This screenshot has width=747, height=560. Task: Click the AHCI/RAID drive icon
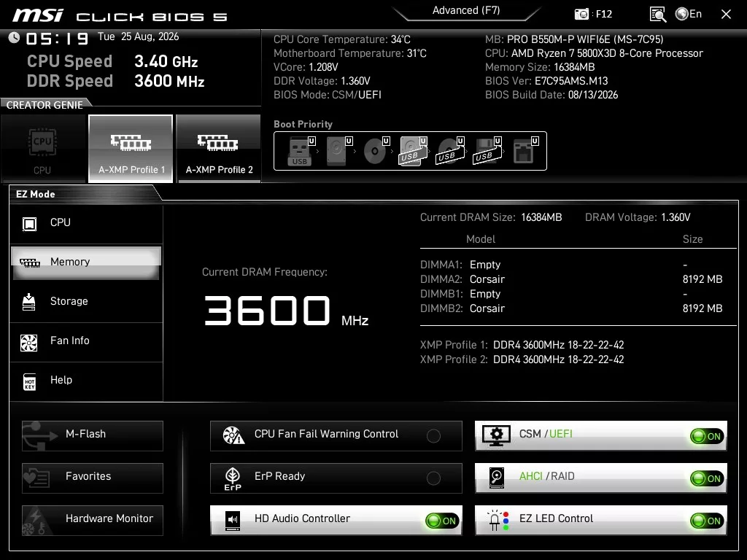tap(496, 478)
